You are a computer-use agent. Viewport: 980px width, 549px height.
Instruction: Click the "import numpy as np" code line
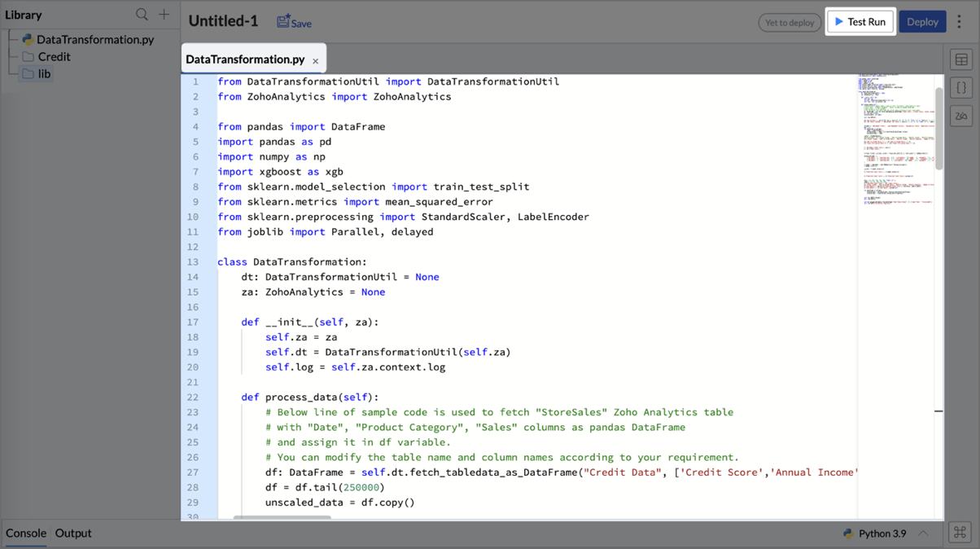click(271, 156)
